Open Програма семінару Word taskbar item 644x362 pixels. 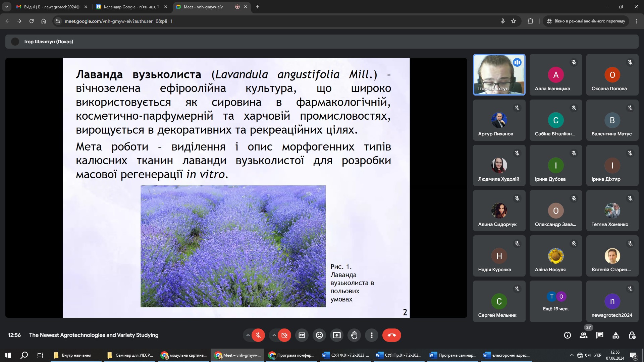point(453,355)
